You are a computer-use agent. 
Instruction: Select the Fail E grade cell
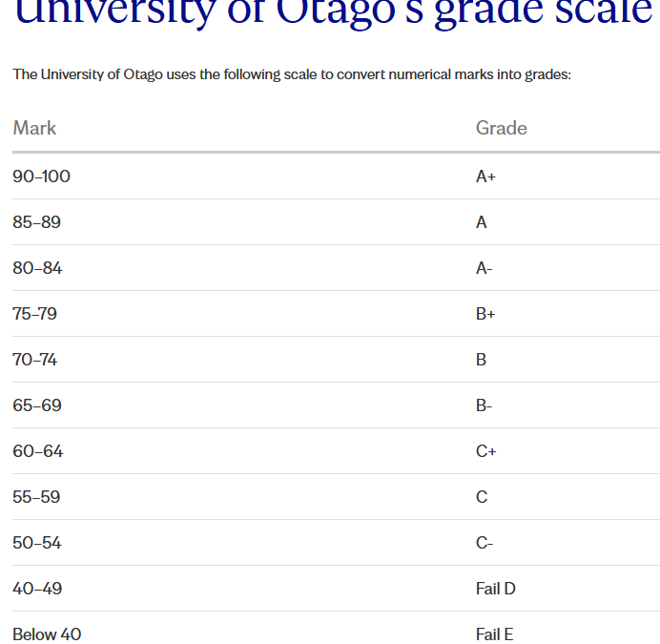tap(494, 634)
